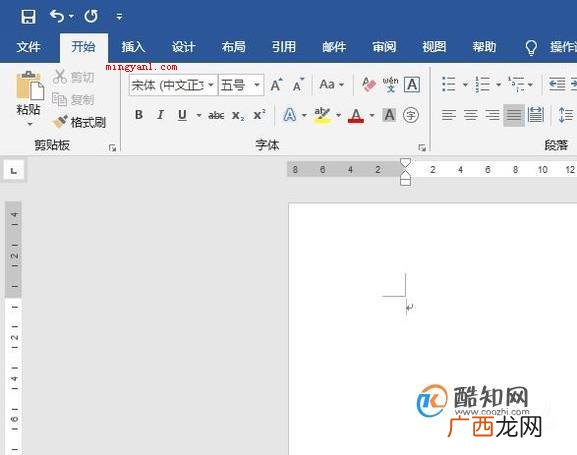Apply a numbered list
577x455 pixels.
tap(482, 84)
